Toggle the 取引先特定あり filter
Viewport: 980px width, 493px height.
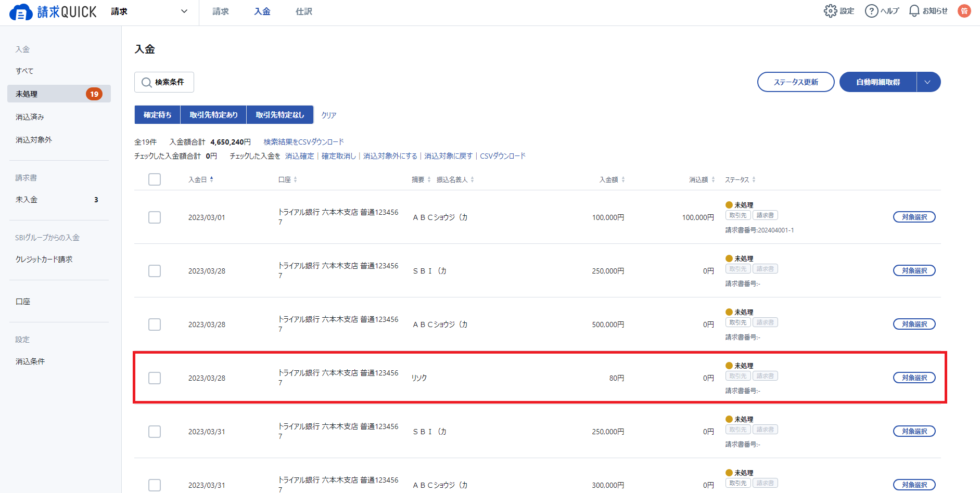[x=213, y=115]
